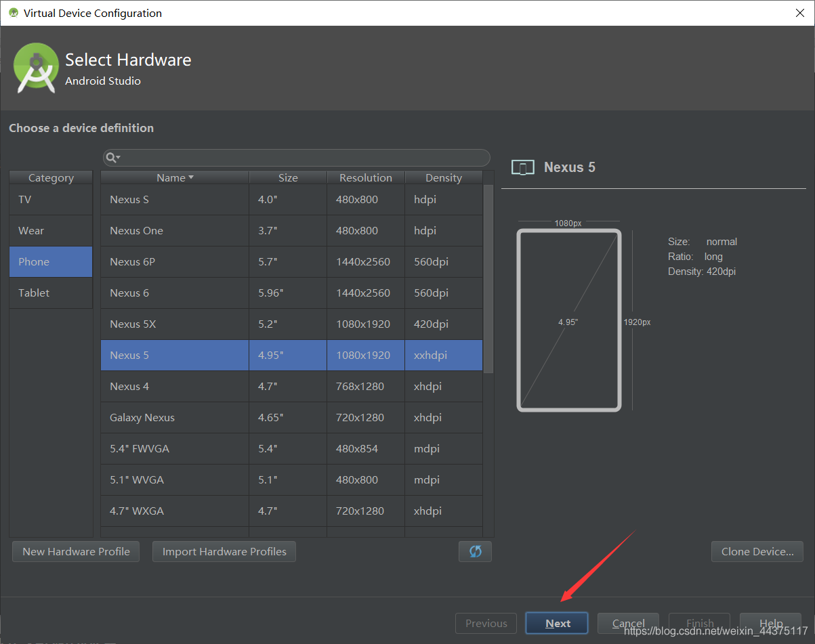The width and height of the screenshot is (815, 644).
Task: Select the Tablet category
Action: pyautogui.click(x=51, y=293)
